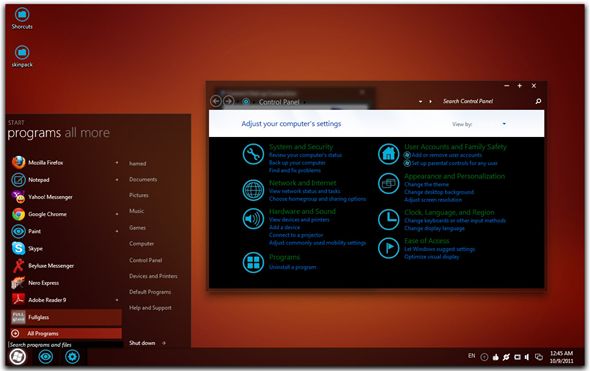Open the address bar history dropdown
Image resolution: width=590 pixels, height=371 pixels.
pos(420,102)
